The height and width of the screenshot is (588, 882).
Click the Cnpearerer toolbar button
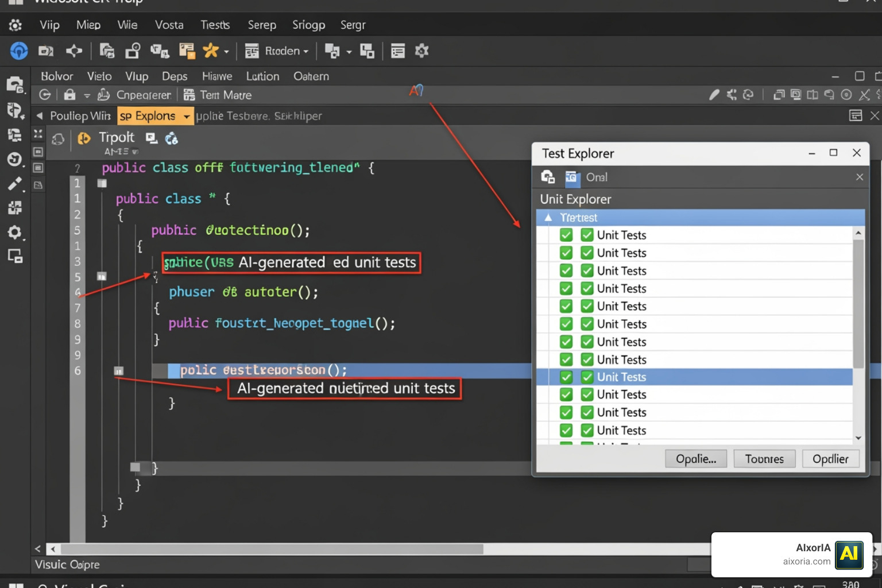click(134, 95)
